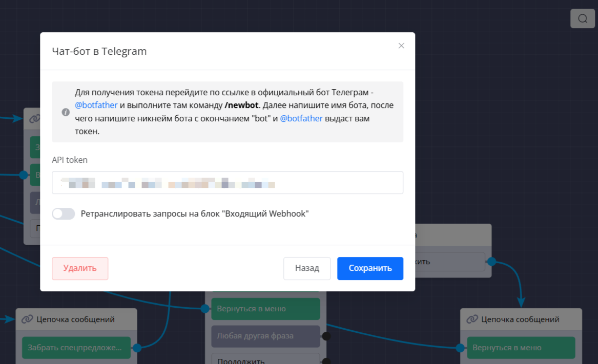Enable the Входящий Webhook relay toggle
598x364 pixels.
[64, 213]
